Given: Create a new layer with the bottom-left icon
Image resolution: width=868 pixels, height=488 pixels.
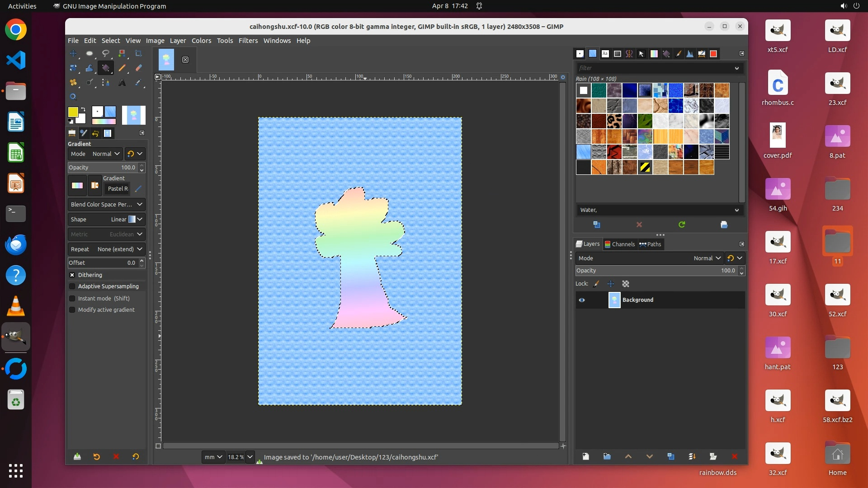Looking at the screenshot, I should [585, 456].
